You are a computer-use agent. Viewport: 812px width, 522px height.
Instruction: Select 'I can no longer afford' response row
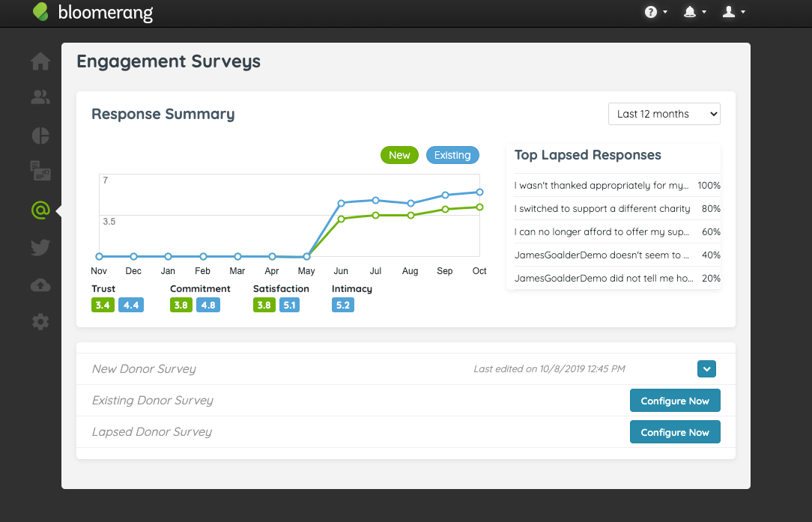[x=617, y=231]
